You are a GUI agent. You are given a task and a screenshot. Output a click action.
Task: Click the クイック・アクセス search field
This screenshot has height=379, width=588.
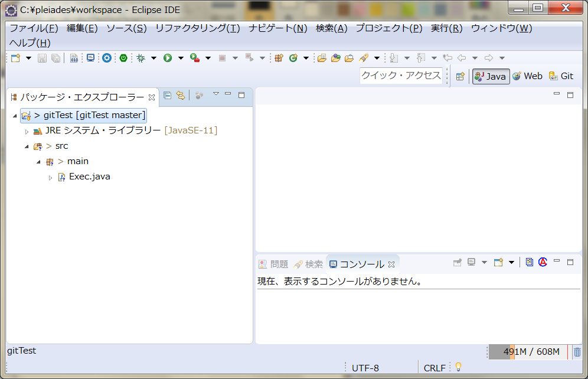[x=401, y=76]
